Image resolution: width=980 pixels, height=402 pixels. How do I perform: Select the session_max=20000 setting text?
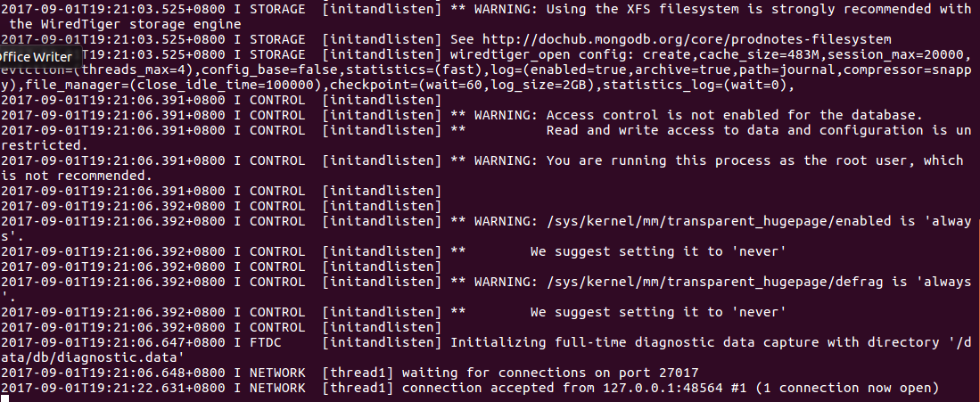tap(895, 54)
